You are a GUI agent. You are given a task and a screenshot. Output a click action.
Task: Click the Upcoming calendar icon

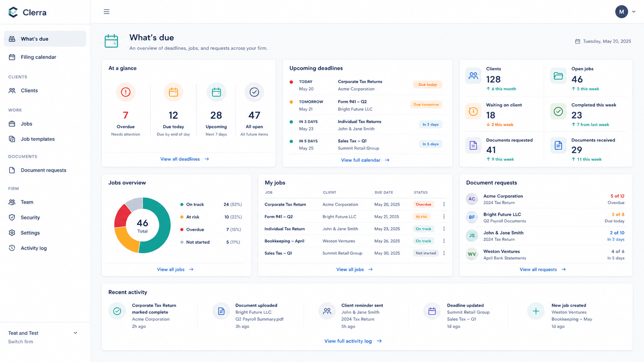pyautogui.click(x=216, y=92)
